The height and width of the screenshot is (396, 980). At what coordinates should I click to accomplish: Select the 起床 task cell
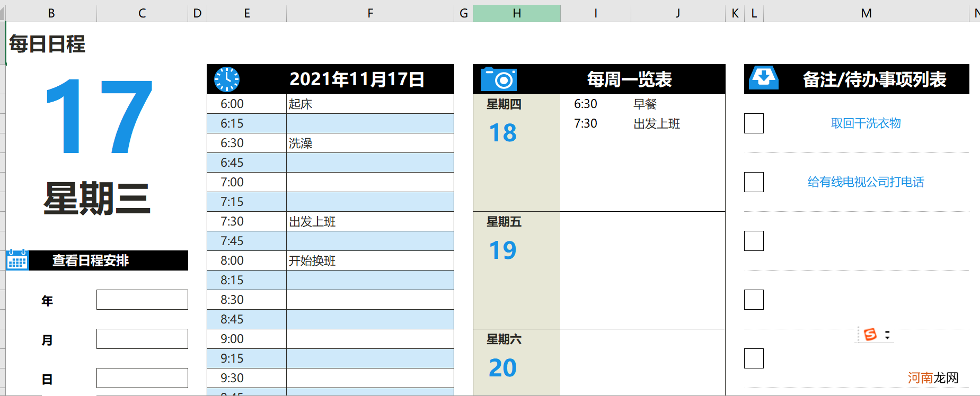370,104
